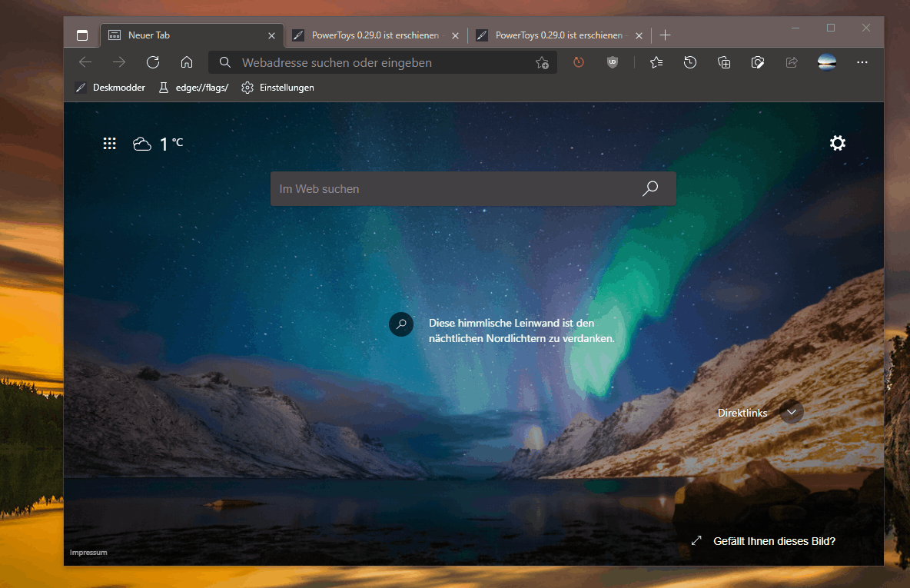Screen dimensions: 910x588
Task: Open the uBlock Origin extension icon
Action: (613, 62)
